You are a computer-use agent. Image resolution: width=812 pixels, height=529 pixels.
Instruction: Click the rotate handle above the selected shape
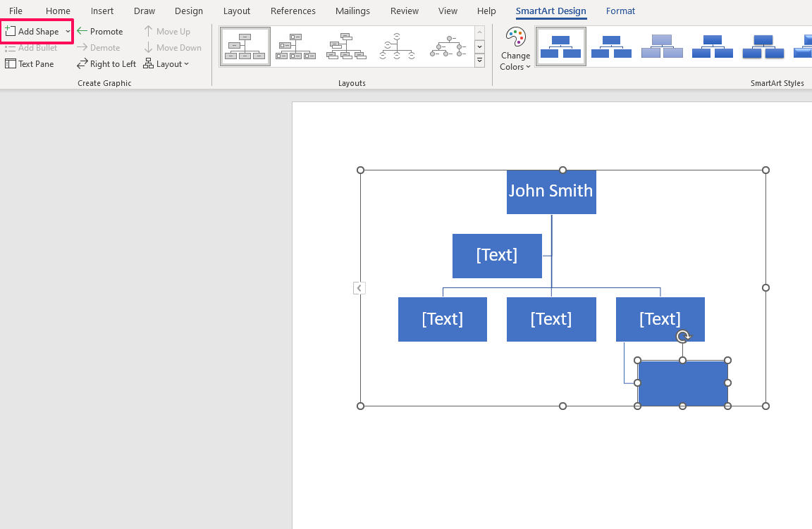pyautogui.click(x=683, y=337)
